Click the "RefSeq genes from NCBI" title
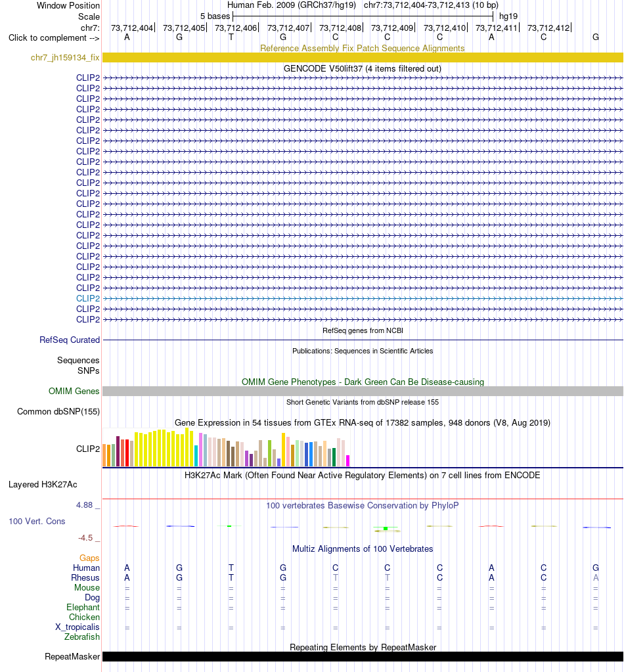 363,330
